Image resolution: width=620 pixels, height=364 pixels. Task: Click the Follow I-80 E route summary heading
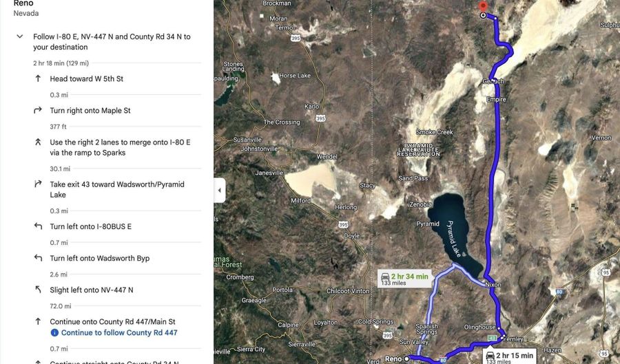pos(112,42)
